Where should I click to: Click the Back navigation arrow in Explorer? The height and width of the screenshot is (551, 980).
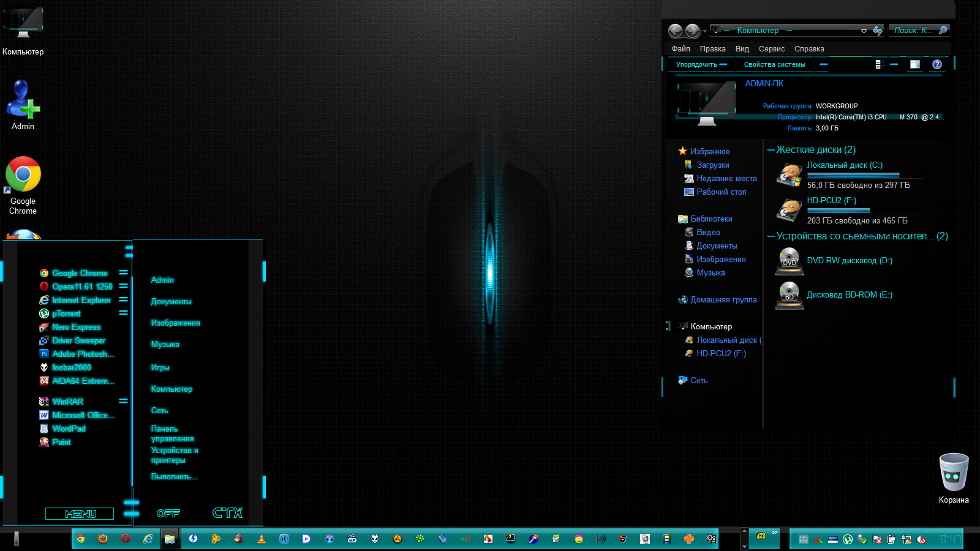click(x=675, y=31)
